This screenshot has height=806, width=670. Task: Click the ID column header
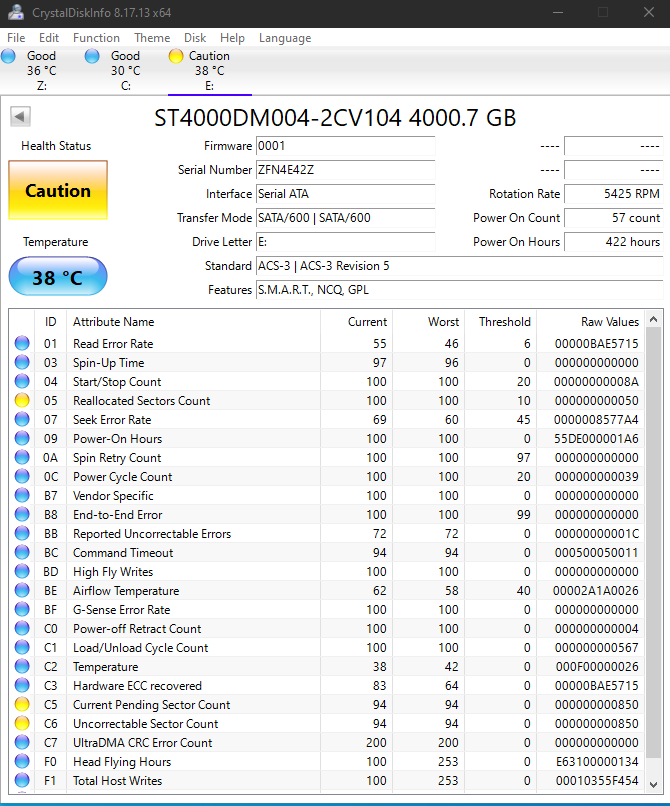pyautogui.click(x=50, y=322)
